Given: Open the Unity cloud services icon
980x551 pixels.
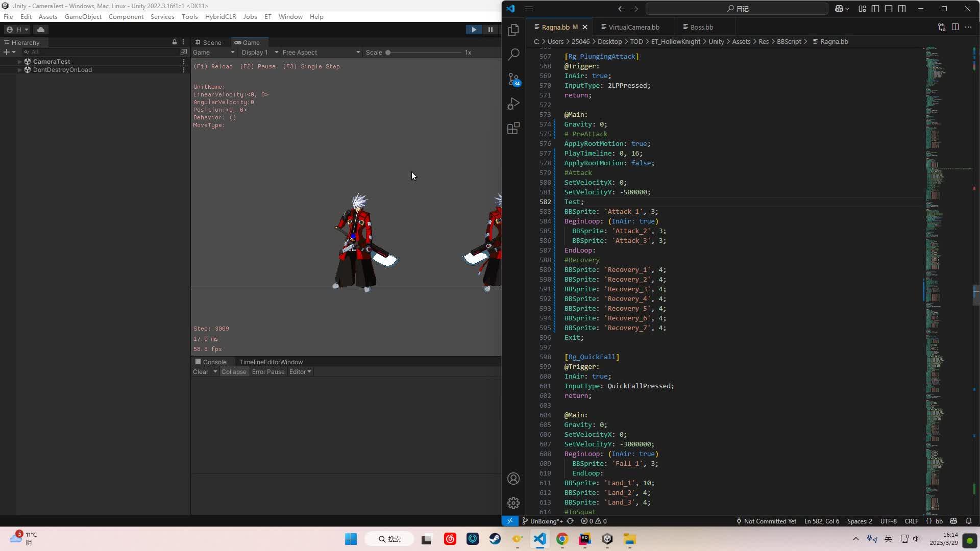Looking at the screenshot, I should (x=41, y=30).
